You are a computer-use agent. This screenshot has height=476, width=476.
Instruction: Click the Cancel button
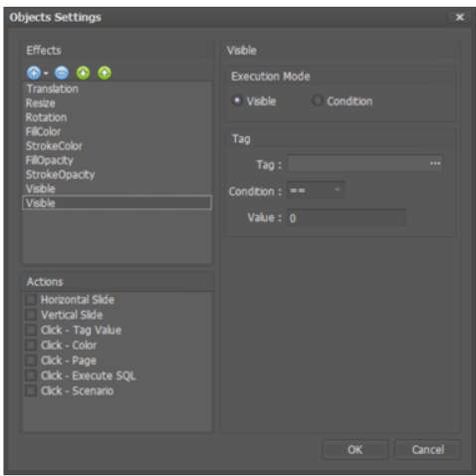pyautogui.click(x=427, y=450)
